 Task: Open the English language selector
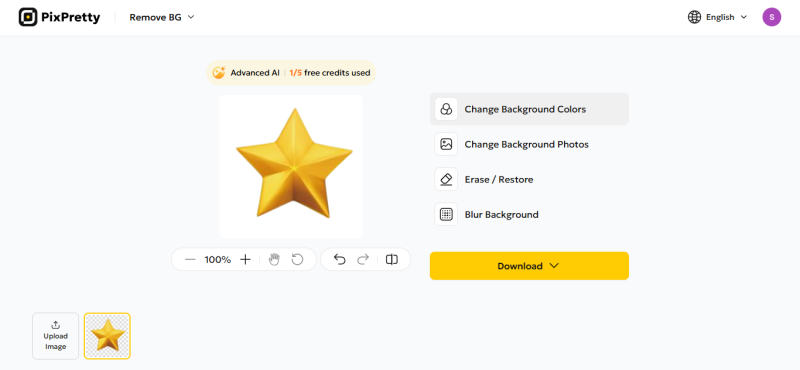tap(726, 17)
